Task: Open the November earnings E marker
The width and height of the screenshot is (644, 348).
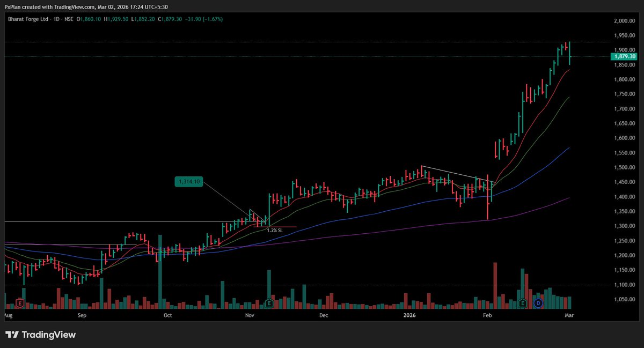Action: click(269, 303)
